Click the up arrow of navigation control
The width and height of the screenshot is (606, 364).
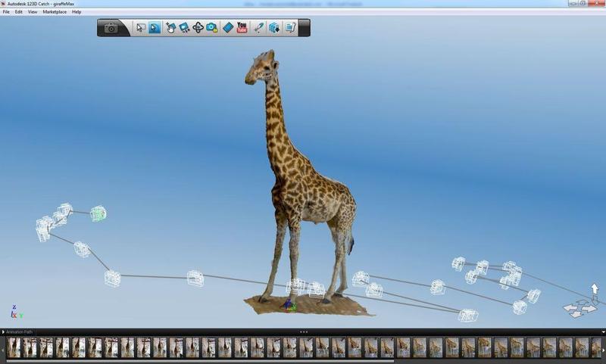click(x=595, y=288)
